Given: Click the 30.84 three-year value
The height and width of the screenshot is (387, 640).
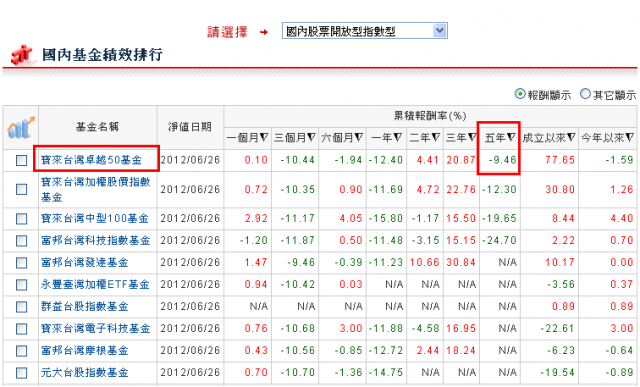Looking at the screenshot, I should pyautogui.click(x=461, y=262).
